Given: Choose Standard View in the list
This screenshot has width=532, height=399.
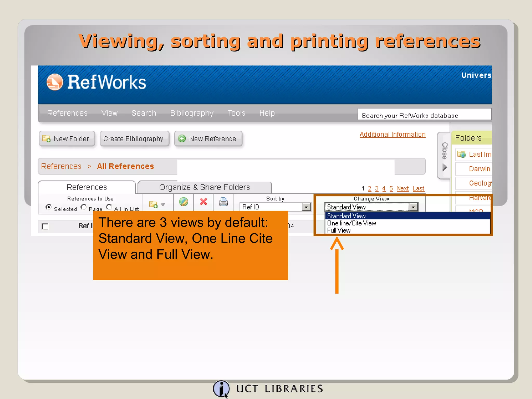Looking at the screenshot, I should [407, 216].
